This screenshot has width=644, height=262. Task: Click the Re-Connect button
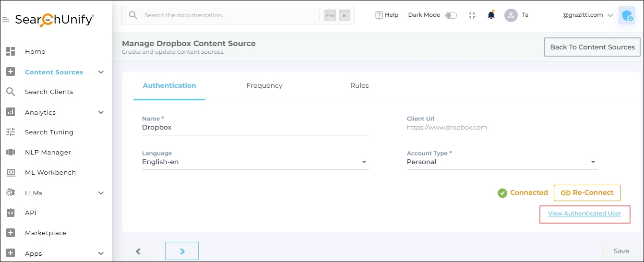pos(587,192)
